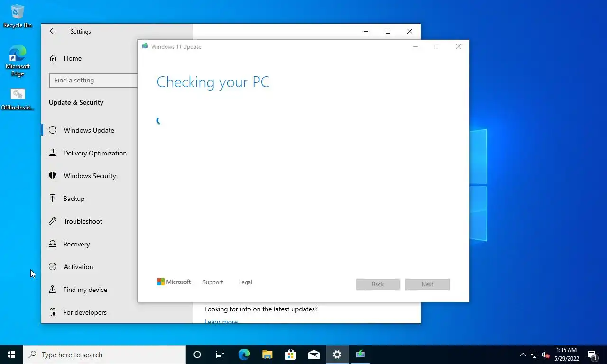Click the Windows 11 Update title bar icon
Screen dimensions: 607x364
145,46
